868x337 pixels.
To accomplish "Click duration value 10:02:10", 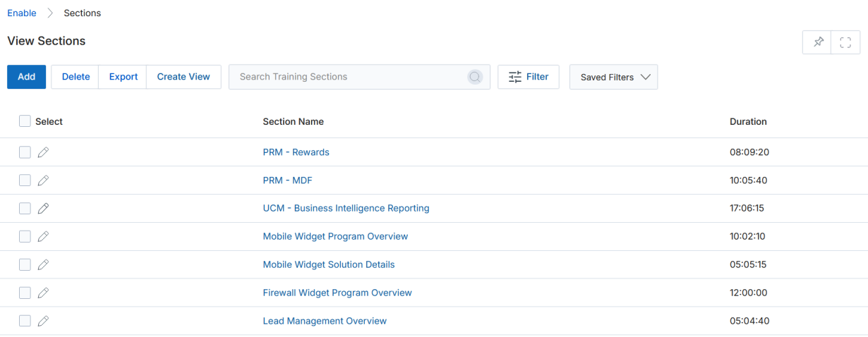I will pyautogui.click(x=748, y=237).
